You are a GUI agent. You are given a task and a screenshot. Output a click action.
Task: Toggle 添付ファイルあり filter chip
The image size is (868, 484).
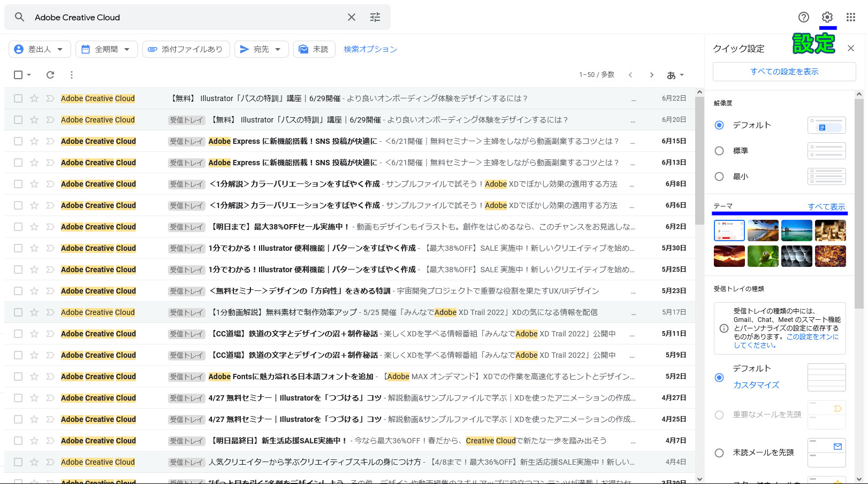pyautogui.click(x=186, y=49)
